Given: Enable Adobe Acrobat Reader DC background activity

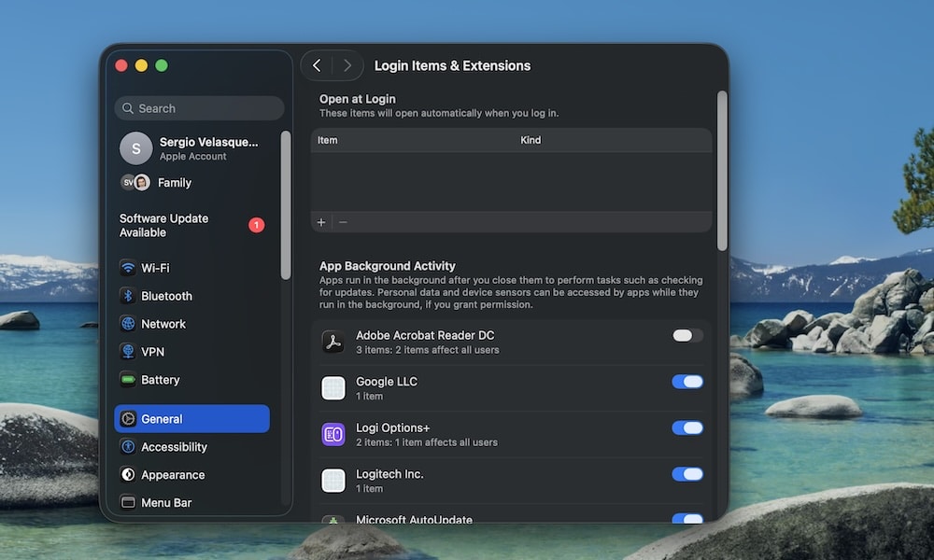Looking at the screenshot, I should point(688,335).
